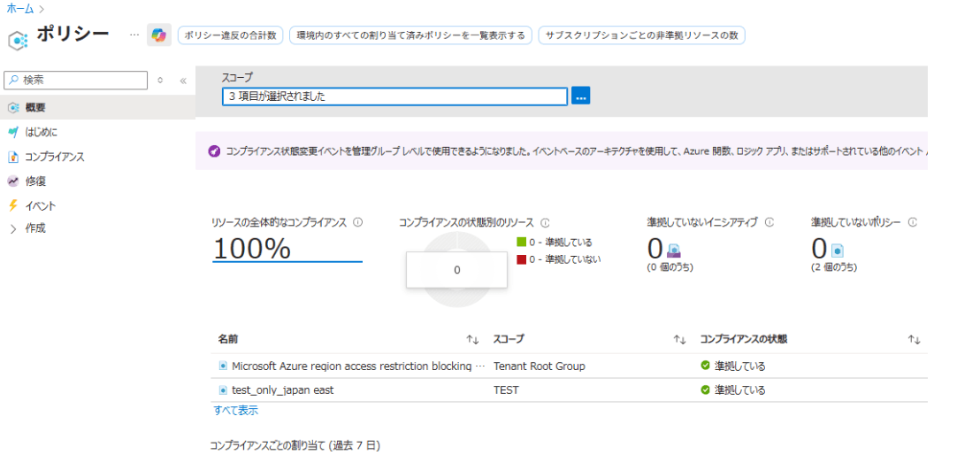Click the すべて表示 link
Screen dimensions: 980x455
coord(236,411)
